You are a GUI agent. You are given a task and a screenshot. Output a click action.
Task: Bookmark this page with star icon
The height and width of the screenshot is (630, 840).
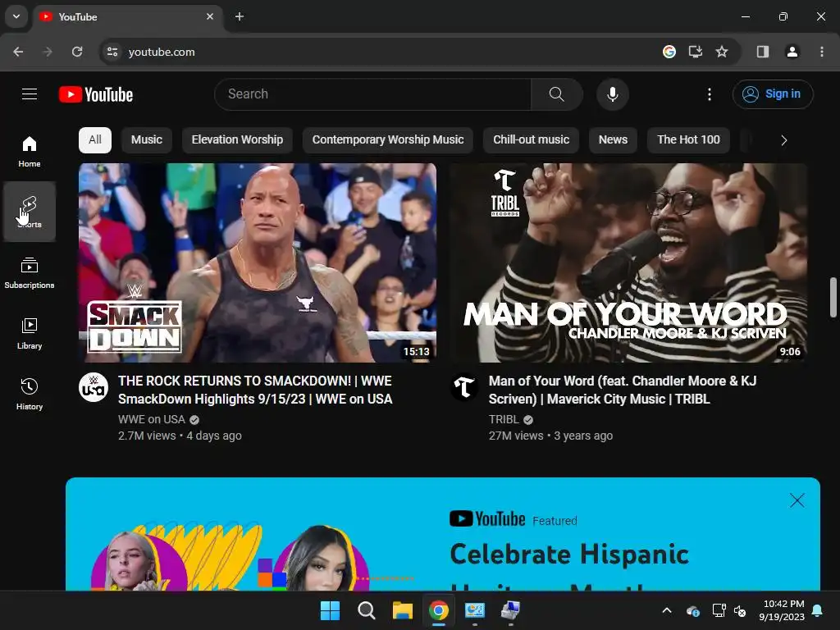pyautogui.click(x=722, y=52)
